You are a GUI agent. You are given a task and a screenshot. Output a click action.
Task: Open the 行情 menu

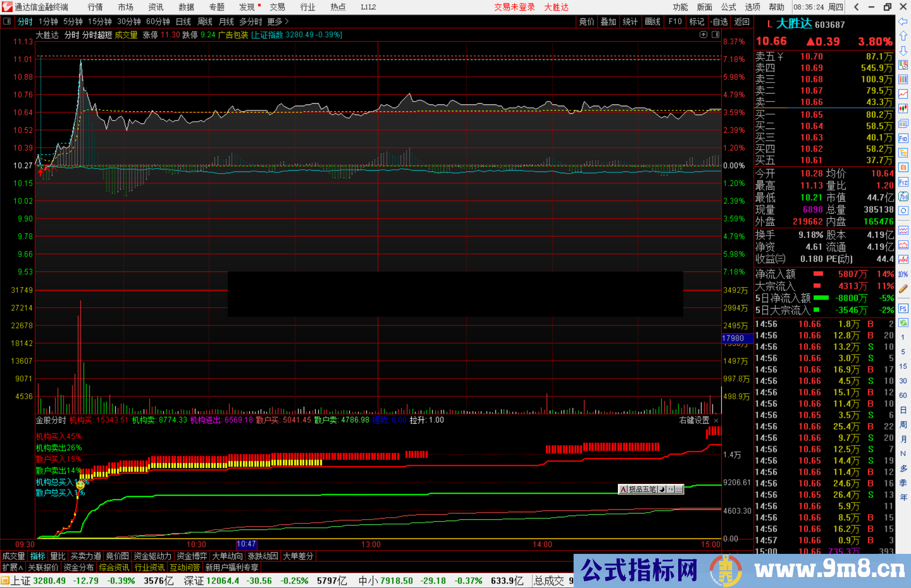[x=95, y=7]
